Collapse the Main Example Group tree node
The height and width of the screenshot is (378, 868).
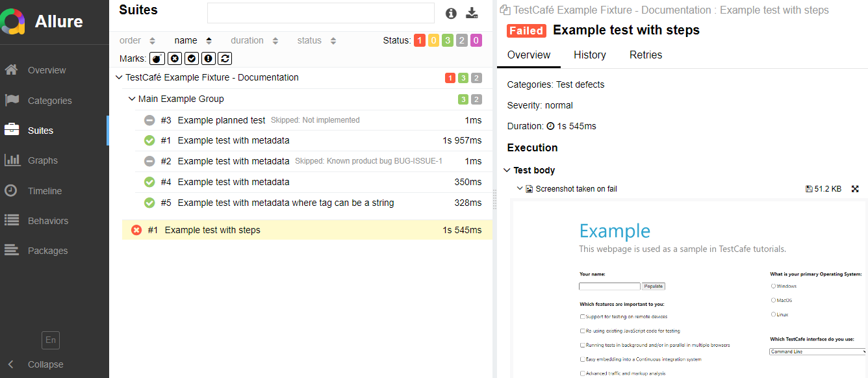click(133, 99)
